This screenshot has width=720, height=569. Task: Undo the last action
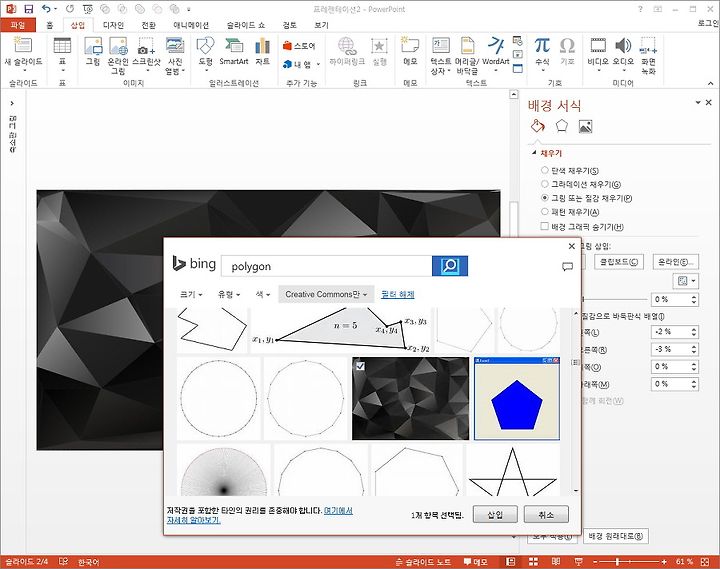point(46,9)
